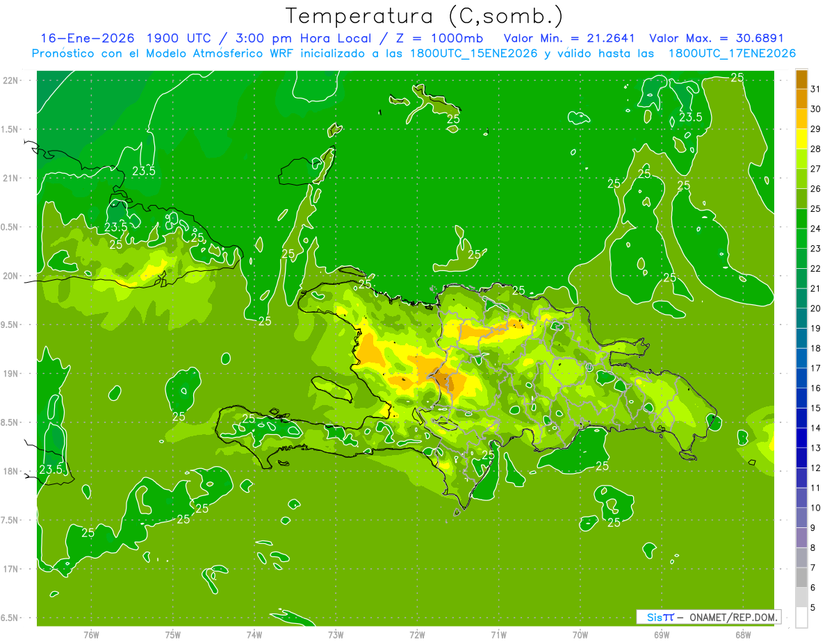This screenshot has width=834, height=644.
Task: Click the '75W' longitude axis label
Action: 173,634
